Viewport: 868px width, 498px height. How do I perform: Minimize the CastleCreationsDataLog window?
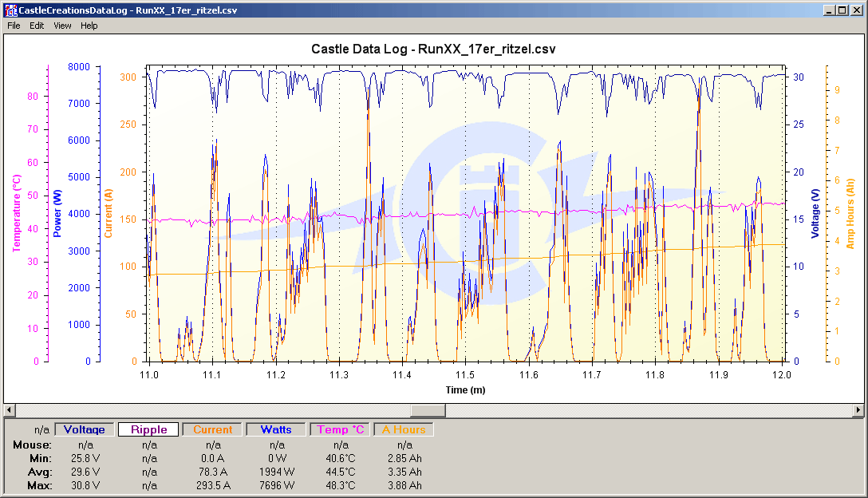pos(829,10)
